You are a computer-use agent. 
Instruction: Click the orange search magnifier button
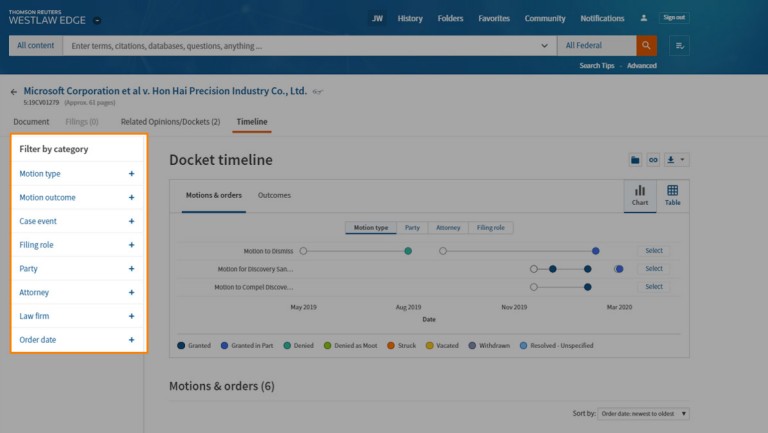[x=647, y=46]
